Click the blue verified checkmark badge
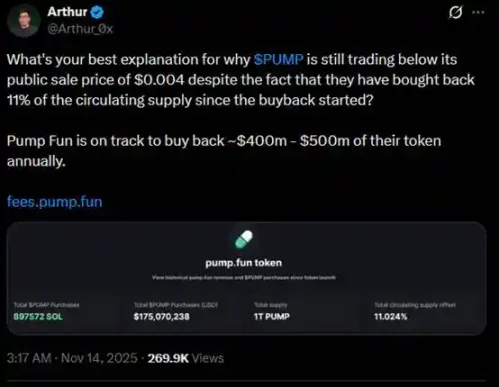This screenshot has width=499, height=387. click(x=97, y=12)
